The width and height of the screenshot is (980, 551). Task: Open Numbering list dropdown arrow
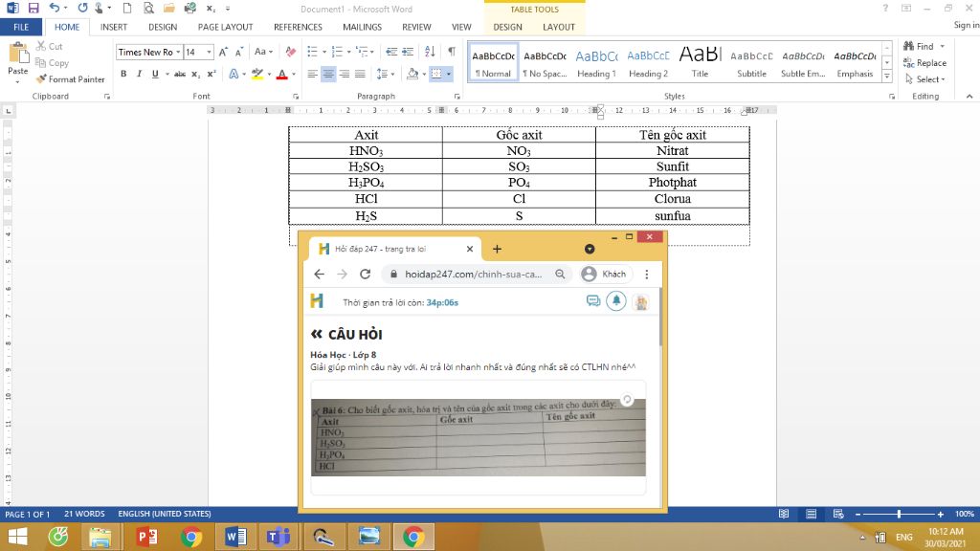(348, 52)
